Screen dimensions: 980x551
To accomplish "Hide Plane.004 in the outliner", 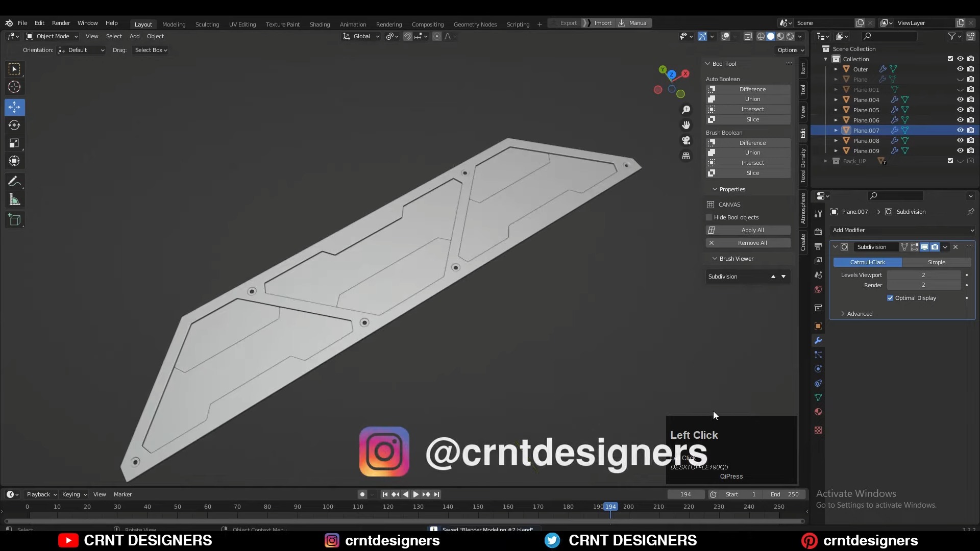I will click(x=960, y=99).
